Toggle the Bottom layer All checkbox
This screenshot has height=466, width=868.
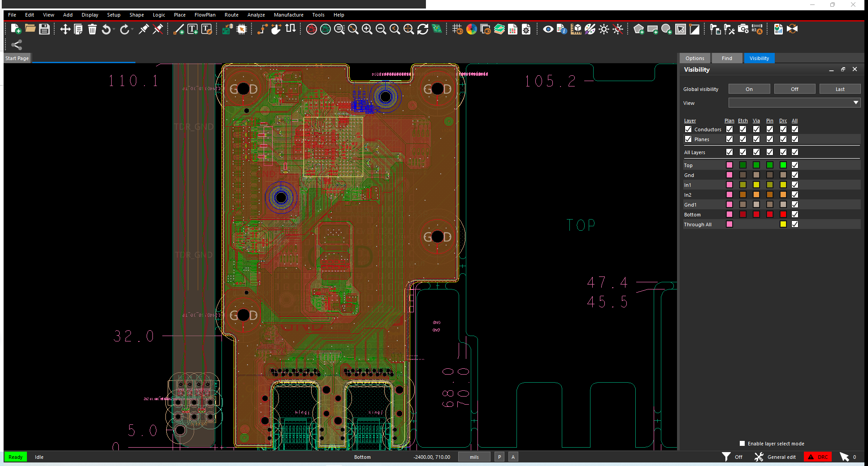pyautogui.click(x=795, y=214)
